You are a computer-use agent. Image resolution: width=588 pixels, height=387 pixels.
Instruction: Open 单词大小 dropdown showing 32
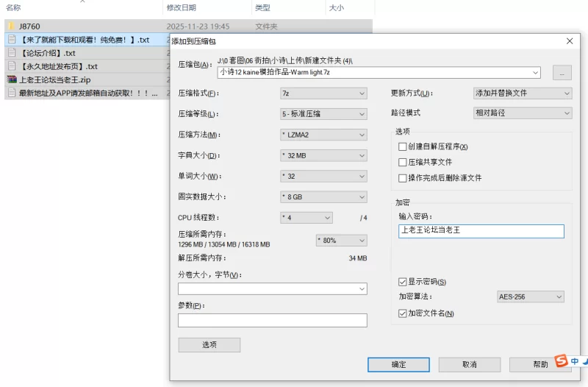tap(323, 176)
